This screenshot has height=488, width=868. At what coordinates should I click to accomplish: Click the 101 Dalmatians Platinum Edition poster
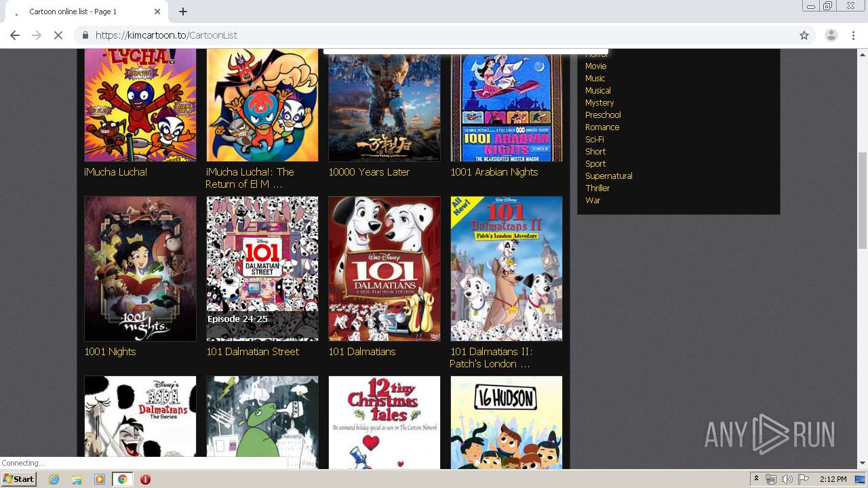point(384,268)
